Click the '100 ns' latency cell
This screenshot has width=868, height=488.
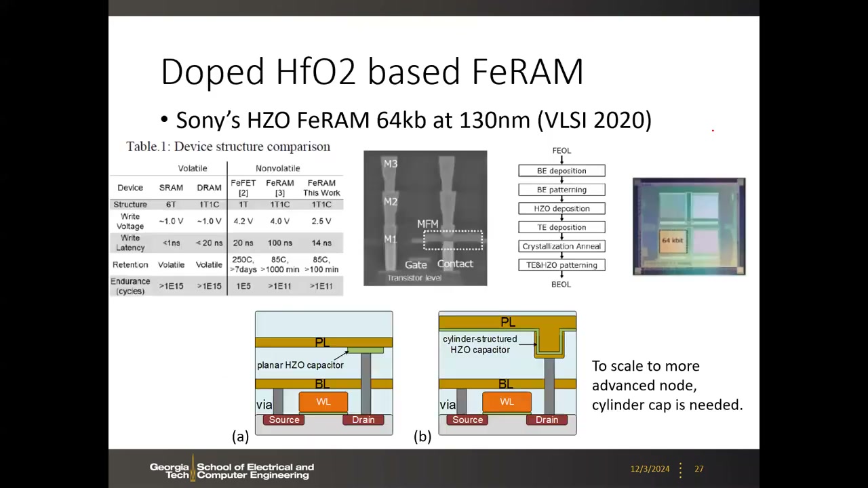tap(279, 243)
